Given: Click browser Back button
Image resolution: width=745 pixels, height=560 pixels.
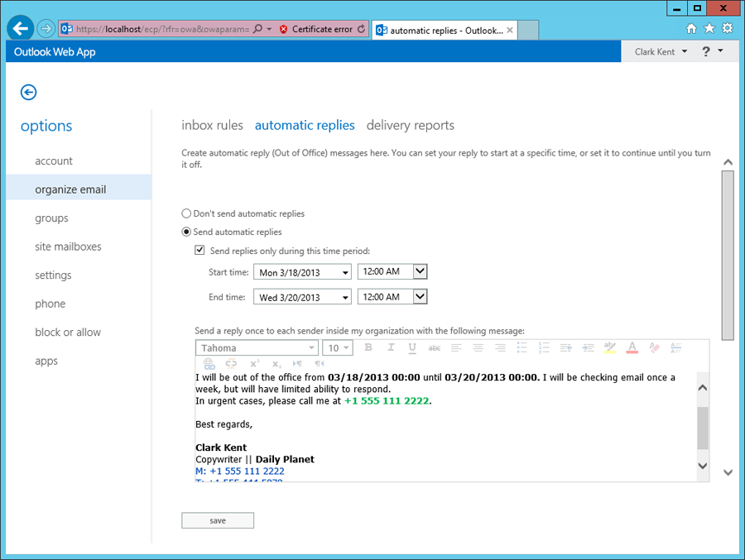Looking at the screenshot, I should click(21, 29).
